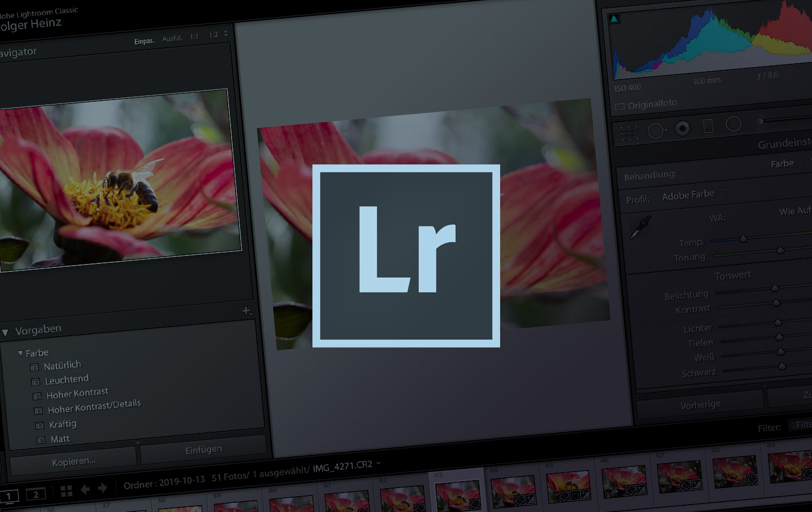
Task: Apply the Hoher Kontrast preset
Action: pos(77,394)
